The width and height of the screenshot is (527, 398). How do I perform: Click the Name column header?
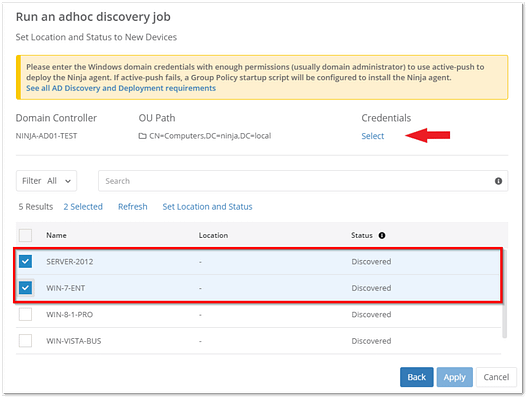point(56,235)
